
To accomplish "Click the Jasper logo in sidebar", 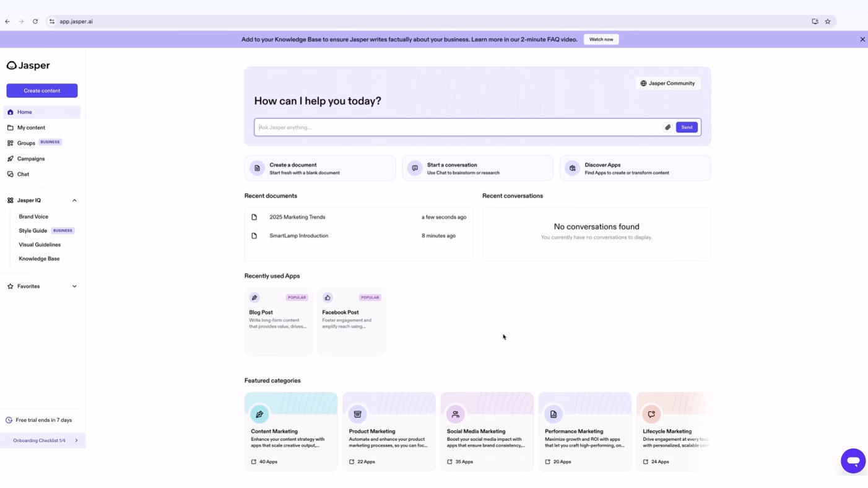I will point(28,66).
